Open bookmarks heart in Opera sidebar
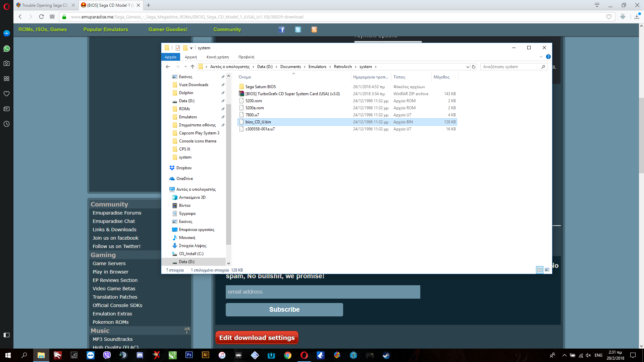Viewport: 644px width, 362px height. [x=6, y=94]
